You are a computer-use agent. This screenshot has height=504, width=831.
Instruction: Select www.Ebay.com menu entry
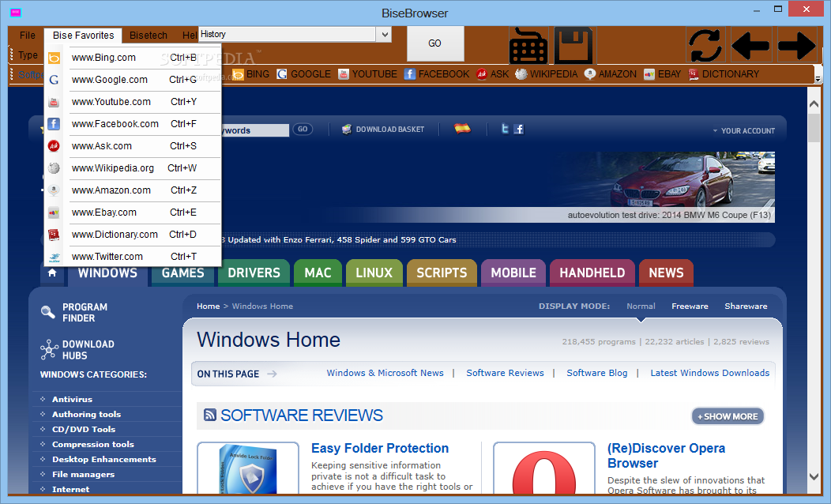point(133,213)
